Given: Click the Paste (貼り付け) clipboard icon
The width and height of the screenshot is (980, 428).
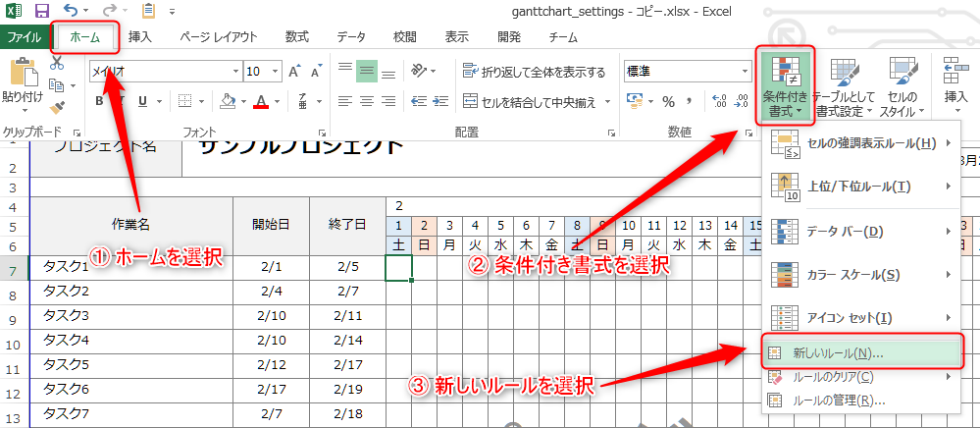Looking at the screenshot, I should 22,75.
